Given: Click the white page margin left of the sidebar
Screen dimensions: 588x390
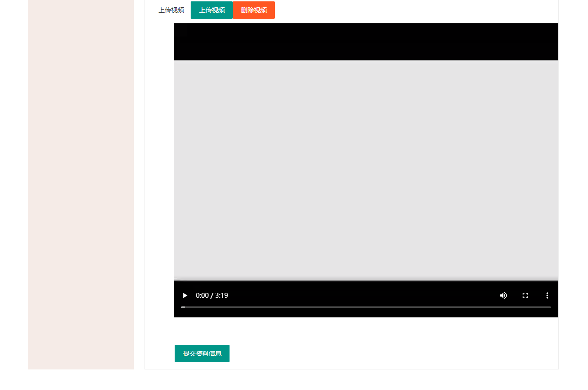Looking at the screenshot, I should point(14,183).
